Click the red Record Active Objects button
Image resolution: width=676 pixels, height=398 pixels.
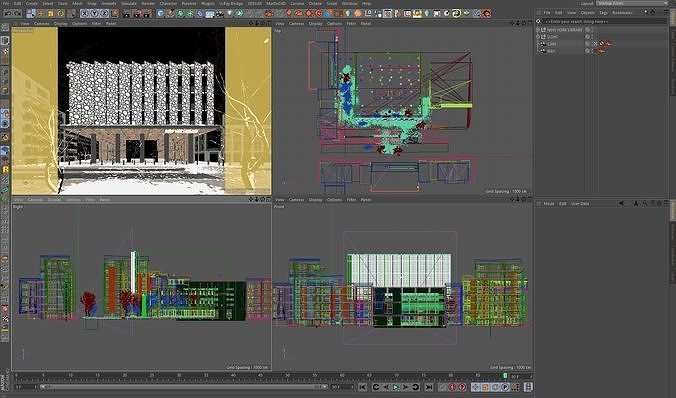click(452, 387)
